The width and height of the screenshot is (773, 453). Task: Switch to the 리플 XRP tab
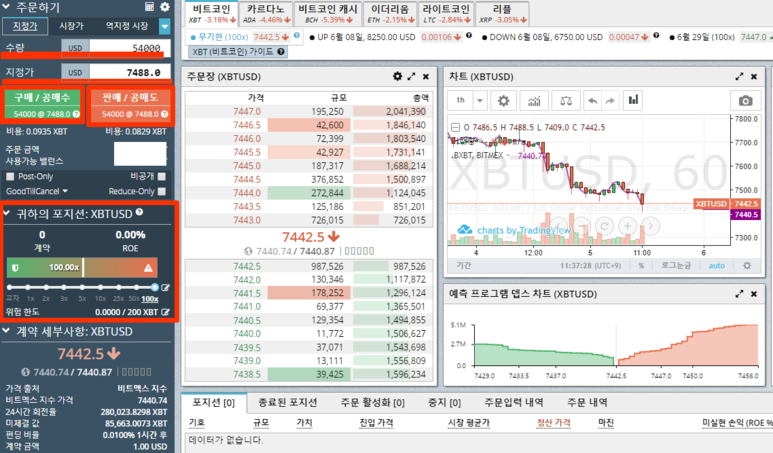click(x=503, y=13)
